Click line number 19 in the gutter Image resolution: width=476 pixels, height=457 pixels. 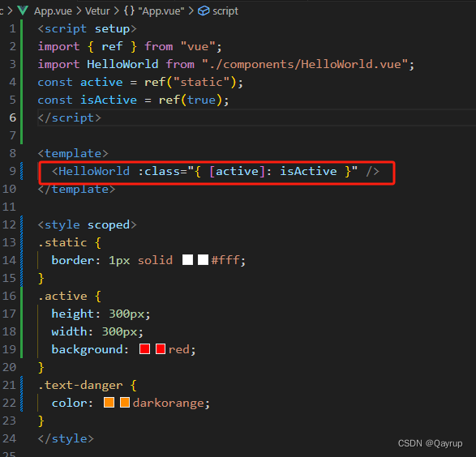[x=9, y=349]
